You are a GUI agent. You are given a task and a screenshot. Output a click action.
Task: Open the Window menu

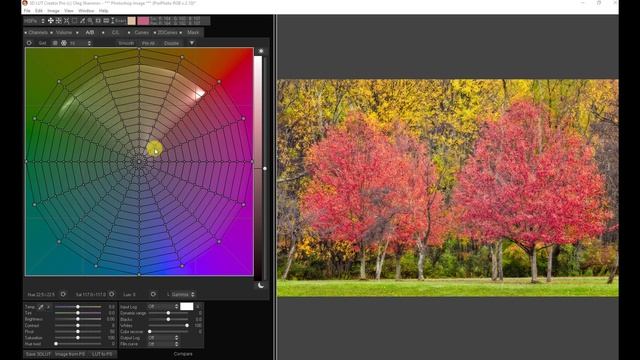tap(86, 11)
